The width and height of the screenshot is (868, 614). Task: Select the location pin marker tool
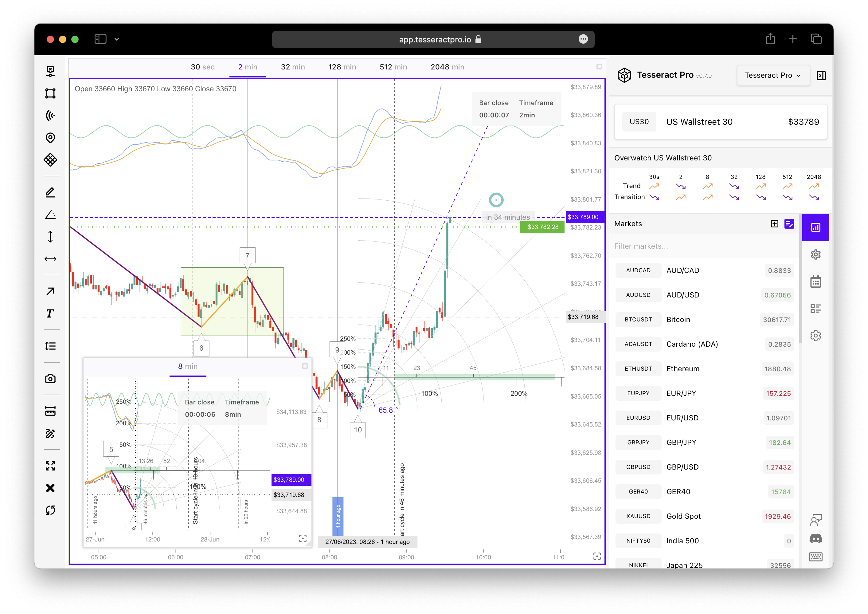click(x=50, y=138)
